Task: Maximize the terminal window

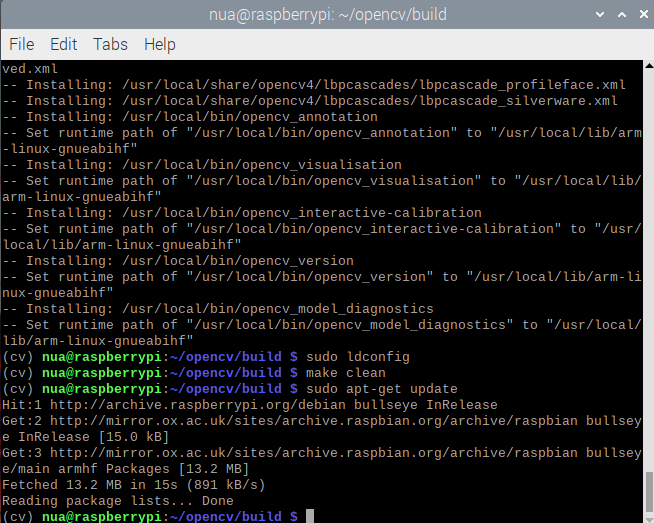Action: point(617,14)
